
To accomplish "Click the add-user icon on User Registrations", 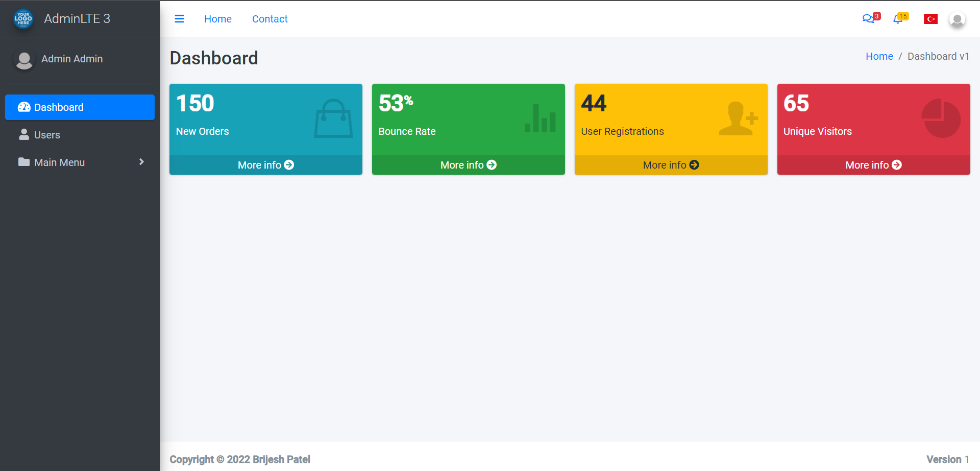I will click(x=738, y=119).
